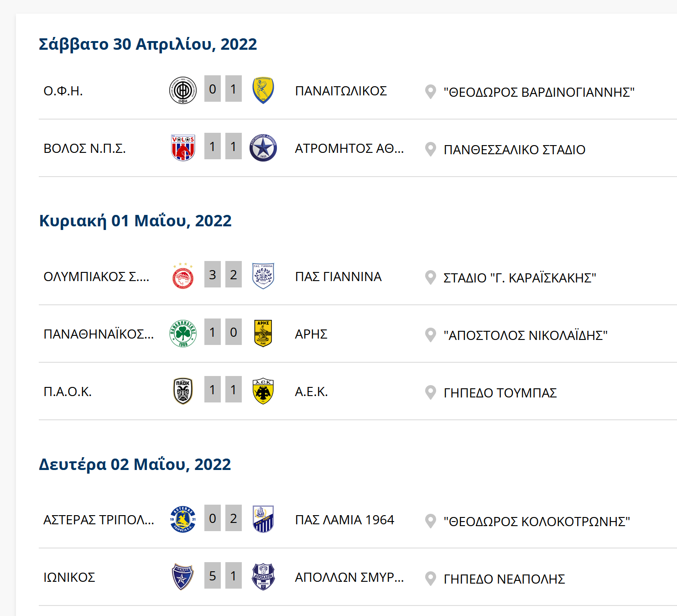The width and height of the screenshot is (677, 616).
Task: Select the ΙΩΝΙΚΟΣ team name
Action: [69, 577]
